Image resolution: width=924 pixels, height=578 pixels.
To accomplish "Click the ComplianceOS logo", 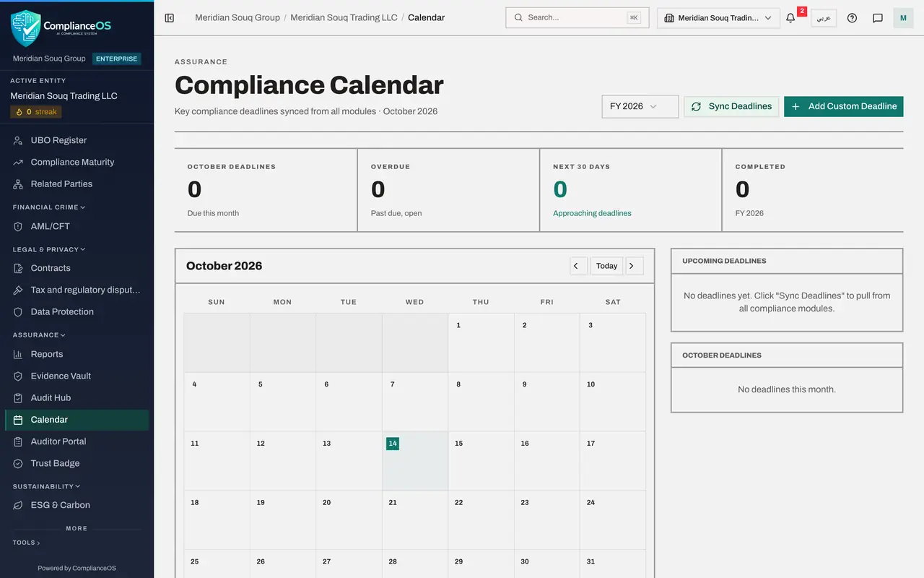I will 61,27.
